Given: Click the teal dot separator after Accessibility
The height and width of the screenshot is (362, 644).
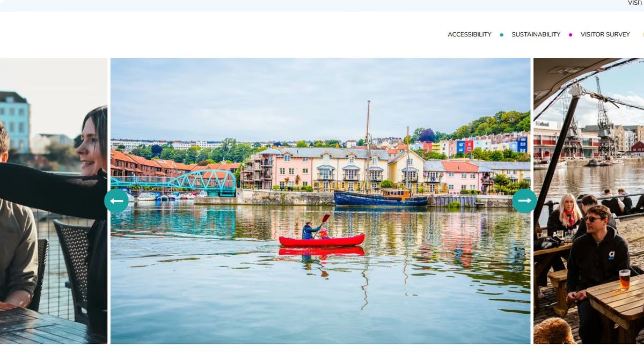Looking at the screenshot, I should tap(502, 35).
